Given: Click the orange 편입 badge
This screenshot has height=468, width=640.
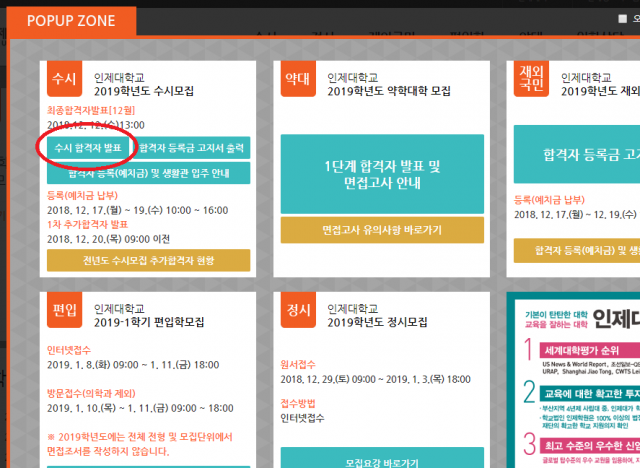Looking at the screenshot, I should pyautogui.click(x=64, y=310).
